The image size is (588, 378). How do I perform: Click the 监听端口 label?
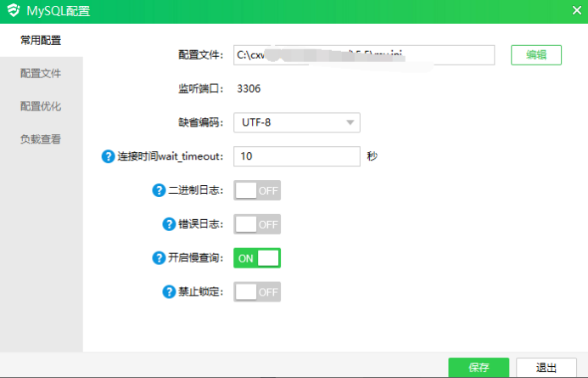[x=200, y=88]
